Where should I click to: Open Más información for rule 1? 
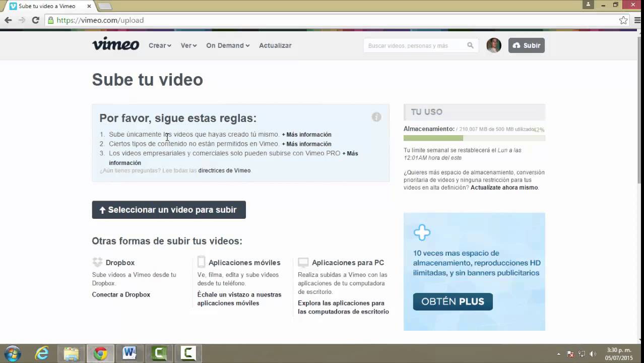pos(306,135)
